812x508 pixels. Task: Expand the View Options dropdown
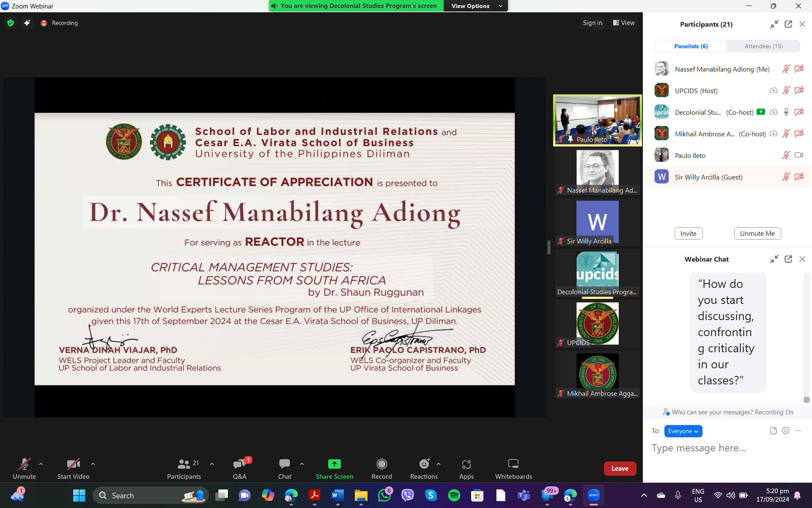(x=476, y=6)
